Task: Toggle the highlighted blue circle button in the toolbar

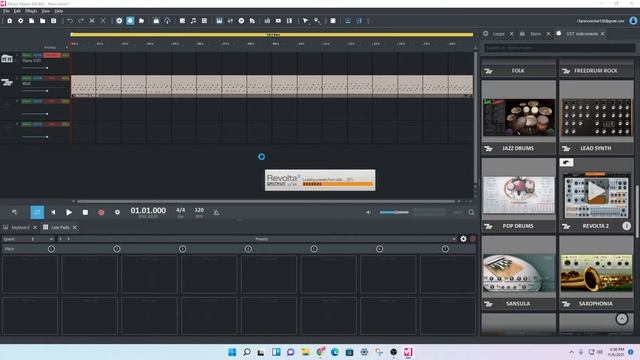Action: tap(130, 21)
